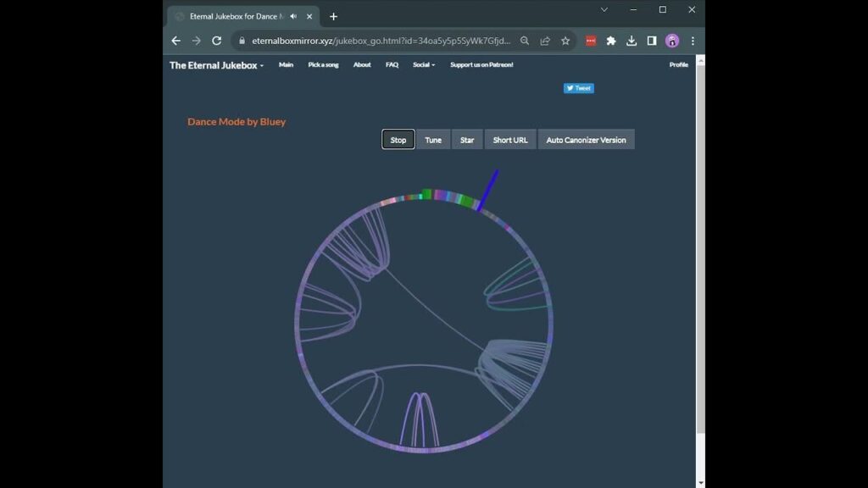Screen dimensions: 868x488
Task: Expand The Eternal Jukebox brand dropdown
Action: click(x=216, y=65)
